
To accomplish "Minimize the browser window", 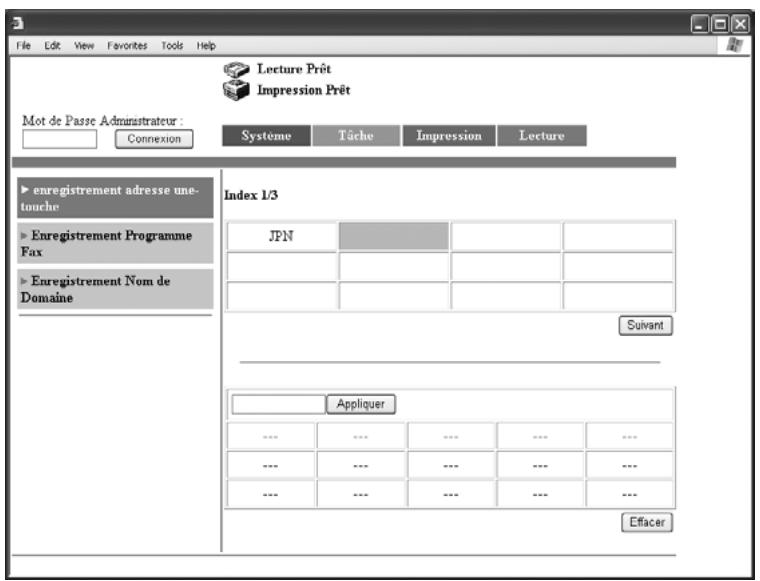I will (700, 24).
